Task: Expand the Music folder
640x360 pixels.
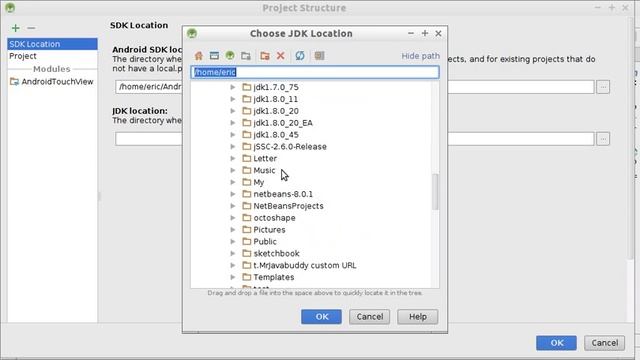Action: click(x=233, y=170)
